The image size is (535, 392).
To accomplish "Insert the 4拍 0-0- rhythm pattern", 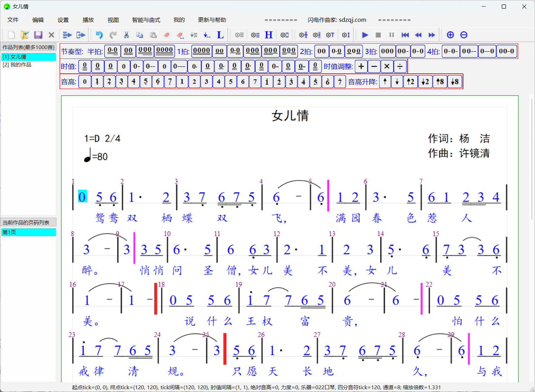I will click(451, 51).
